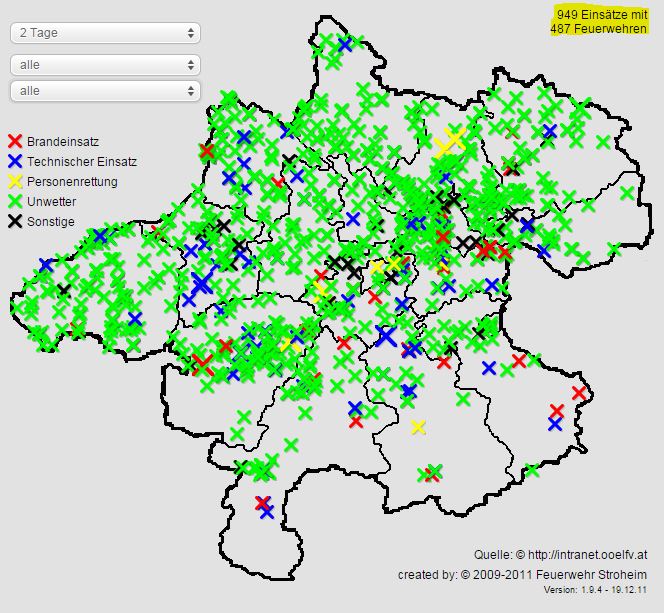Pick the lone yellow marker in the south-central district
The image size is (664, 613).
click(x=418, y=427)
